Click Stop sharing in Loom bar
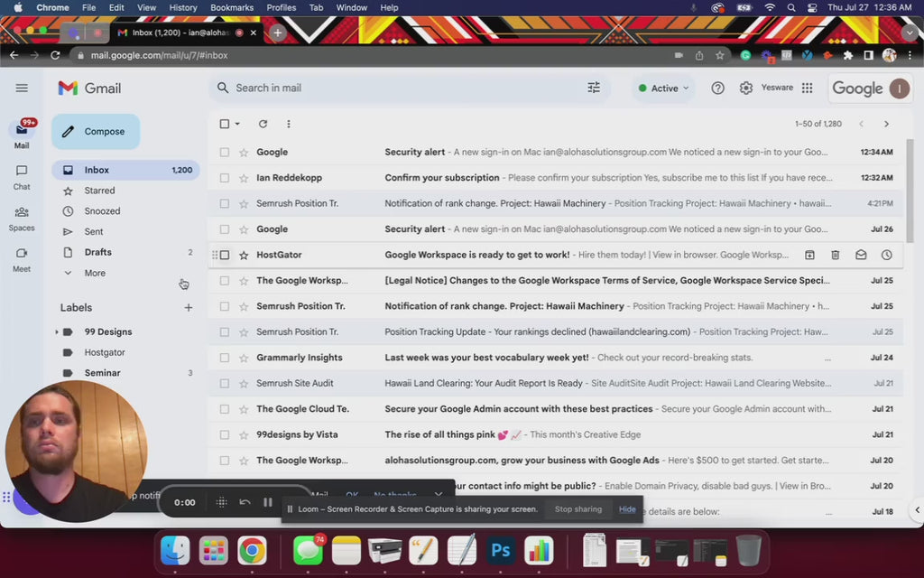924x578 pixels. (x=578, y=509)
